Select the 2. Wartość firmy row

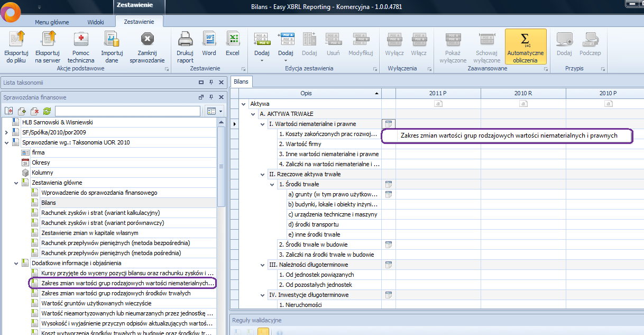300,144
